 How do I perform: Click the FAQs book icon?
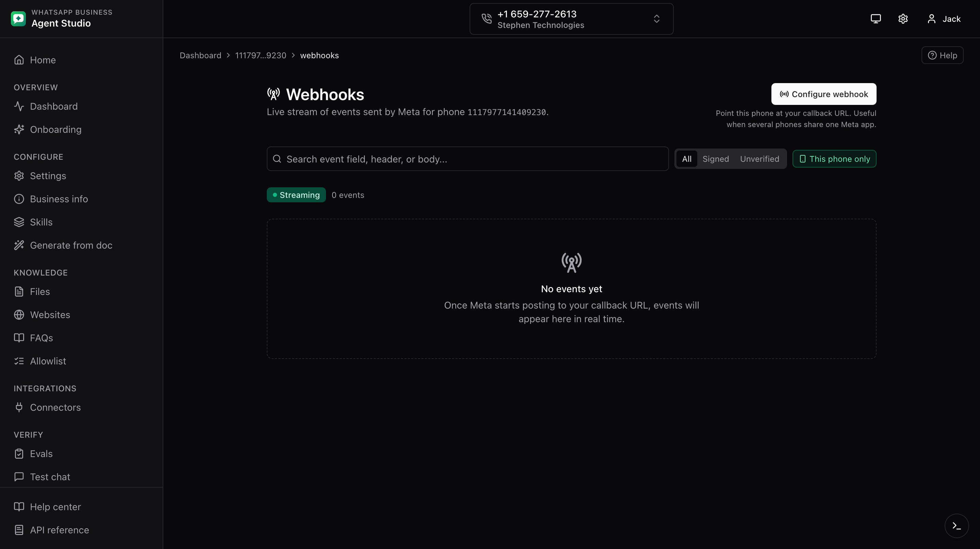(19, 338)
